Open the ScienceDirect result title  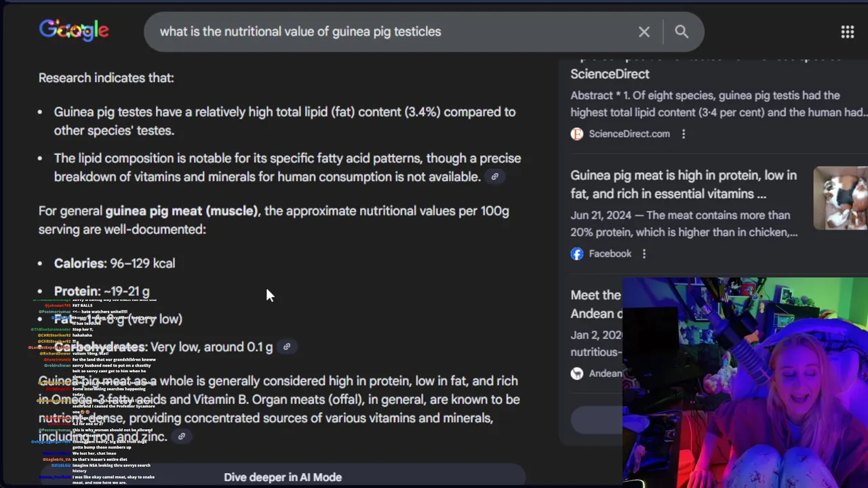point(610,74)
